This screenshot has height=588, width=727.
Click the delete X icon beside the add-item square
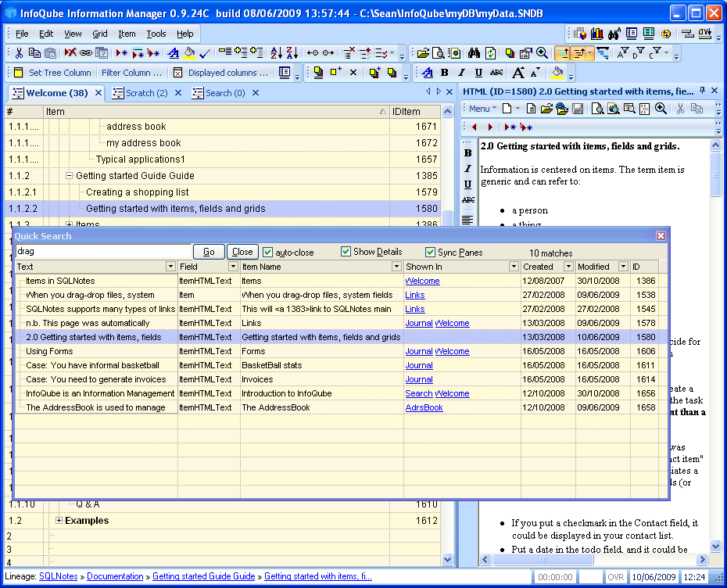point(353,73)
